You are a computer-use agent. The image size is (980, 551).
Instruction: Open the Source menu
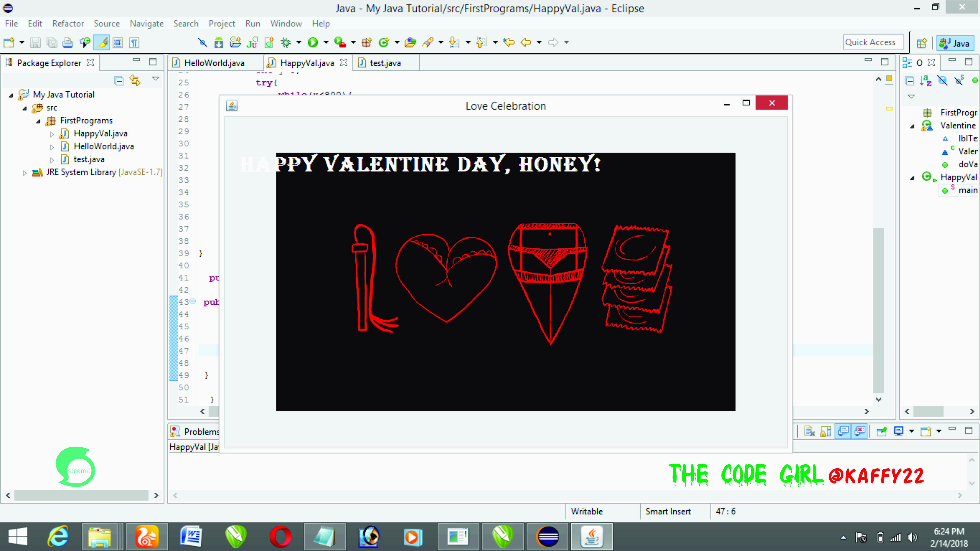point(107,24)
